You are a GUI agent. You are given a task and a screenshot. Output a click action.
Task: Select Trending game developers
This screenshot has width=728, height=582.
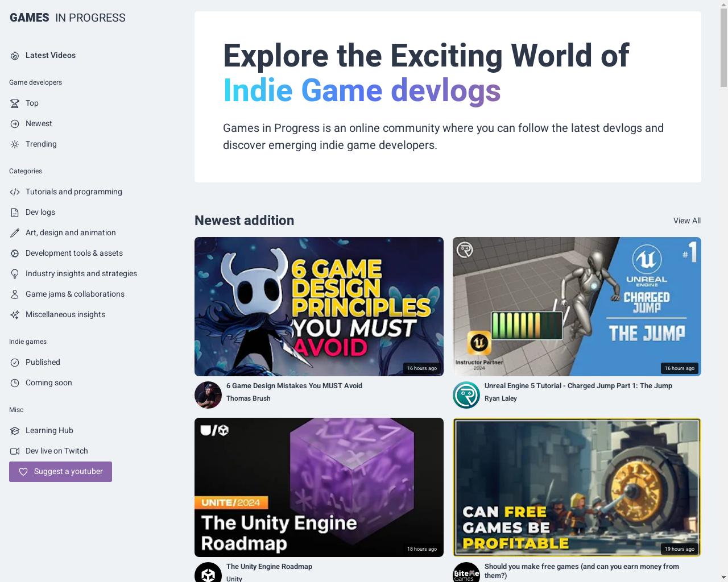pos(41,144)
